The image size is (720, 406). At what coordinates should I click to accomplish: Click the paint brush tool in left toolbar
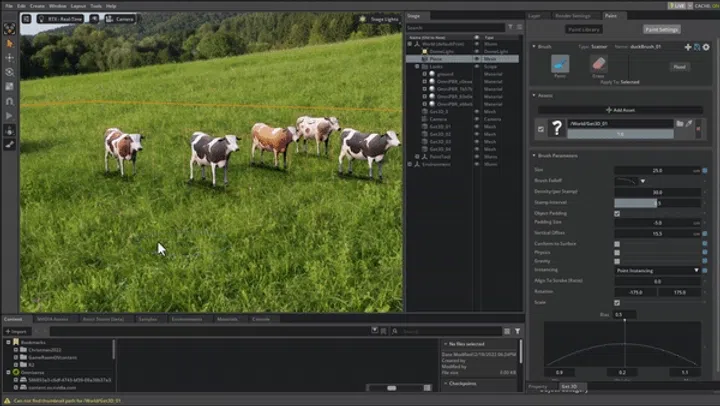tap(9, 144)
